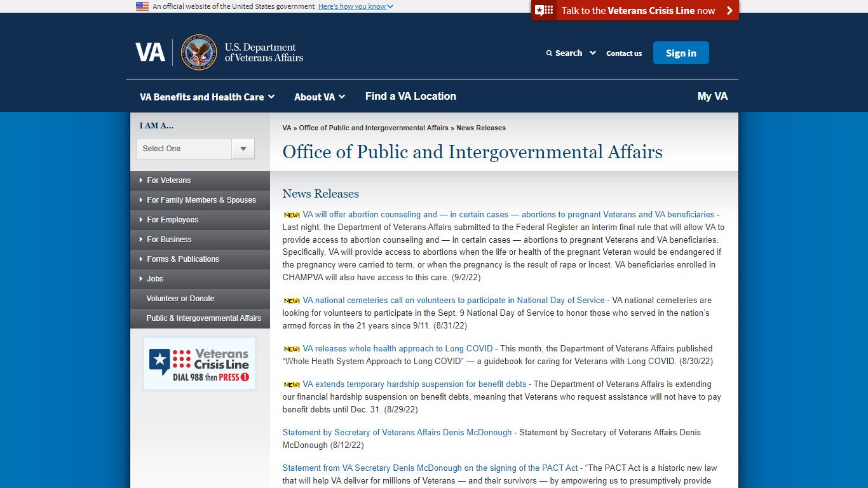
Task: Expand 'Here's how you know' disclosure
Action: tap(356, 6)
